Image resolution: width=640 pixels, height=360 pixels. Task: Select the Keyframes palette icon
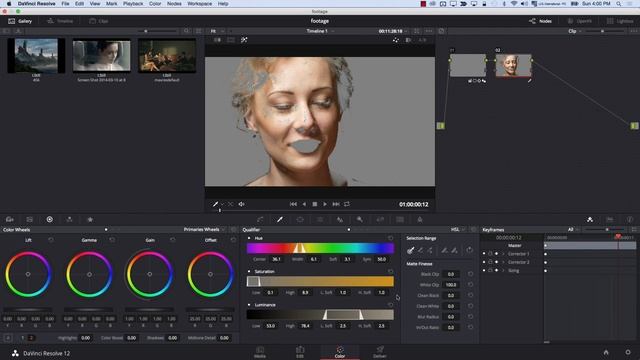[x=590, y=220]
